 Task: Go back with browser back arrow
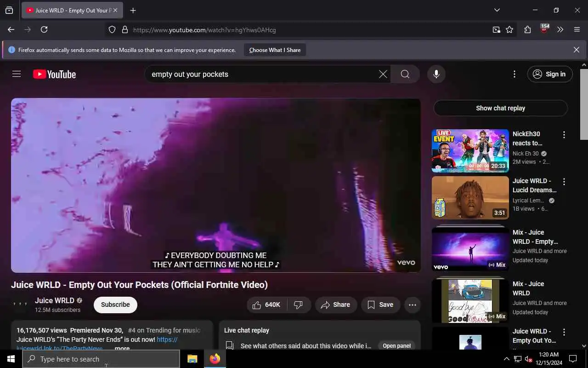(x=11, y=29)
